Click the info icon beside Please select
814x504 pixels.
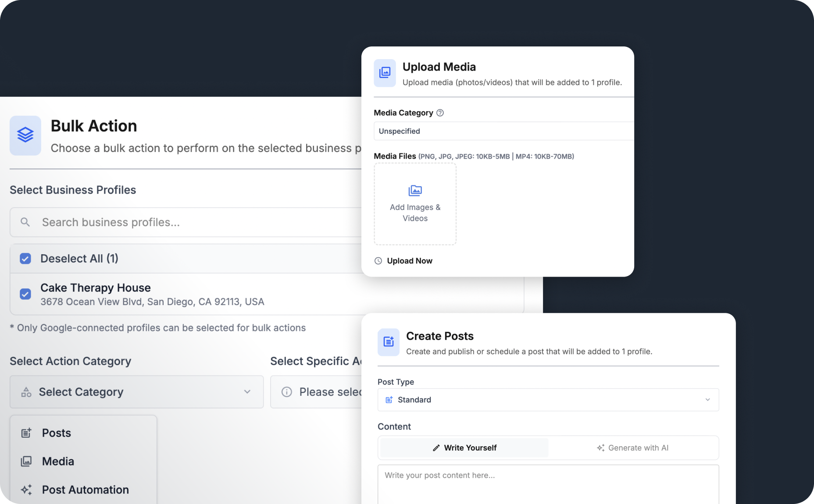click(x=287, y=392)
